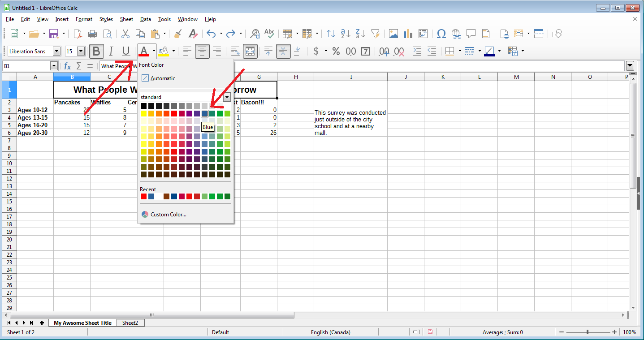This screenshot has height=340, width=644.
Task: Pick the brown swatch in Recent colors
Action: point(166,196)
